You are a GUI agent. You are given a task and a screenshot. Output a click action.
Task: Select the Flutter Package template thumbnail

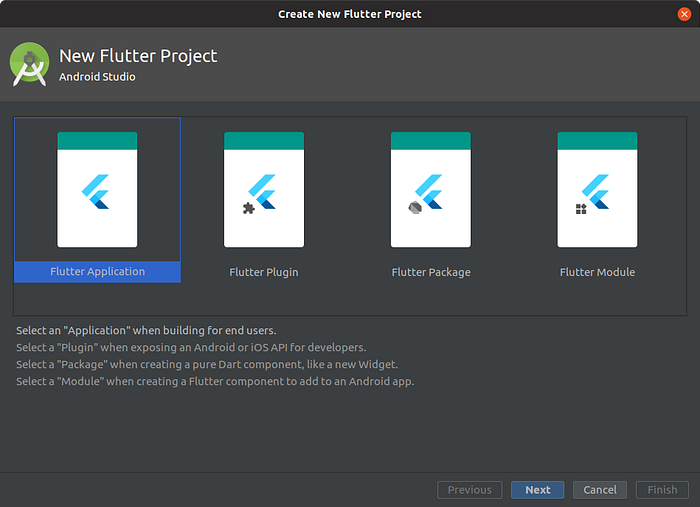pyautogui.click(x=431, y=190)
